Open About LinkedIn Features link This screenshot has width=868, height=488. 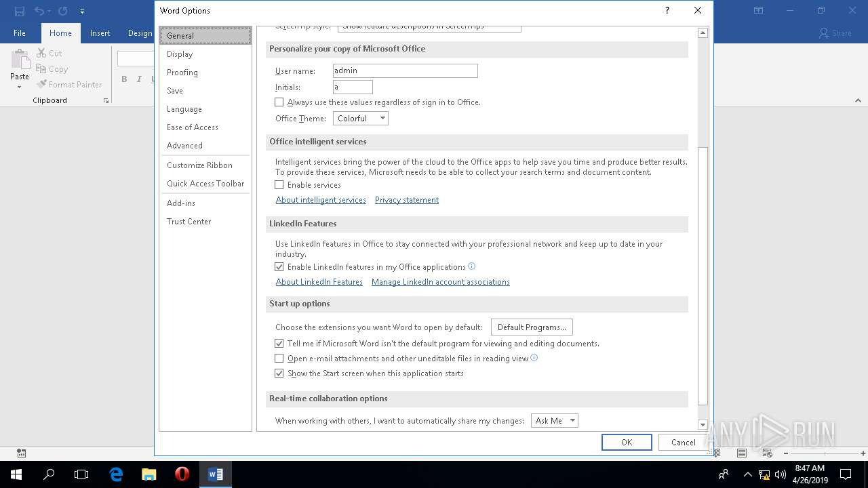tap(319, 282)
